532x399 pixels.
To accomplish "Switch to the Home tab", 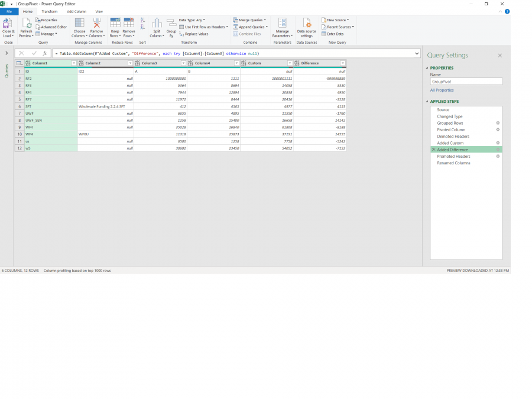I will tap(28, 12).
